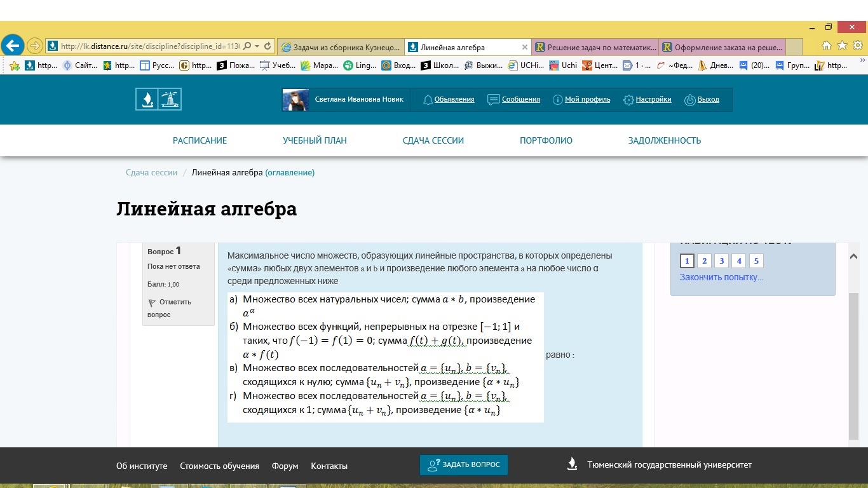
Task: Click the browser back arrow button
Action: [13, 46]
